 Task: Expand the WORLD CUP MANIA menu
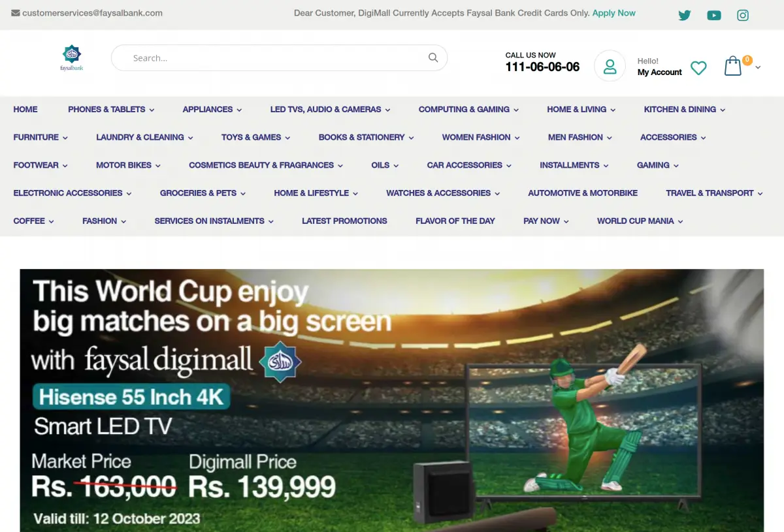pyautogui.click(x=635, y=221)
